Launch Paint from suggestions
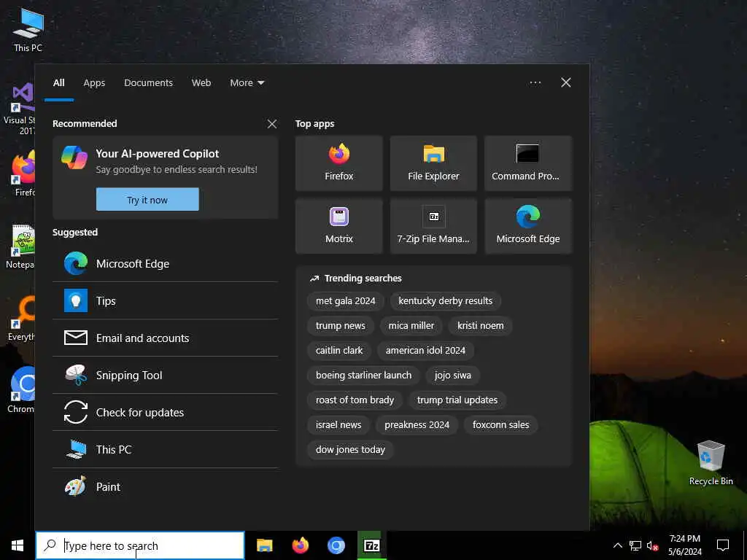Viewport: 747px width, 560px height. pos(166,486)
